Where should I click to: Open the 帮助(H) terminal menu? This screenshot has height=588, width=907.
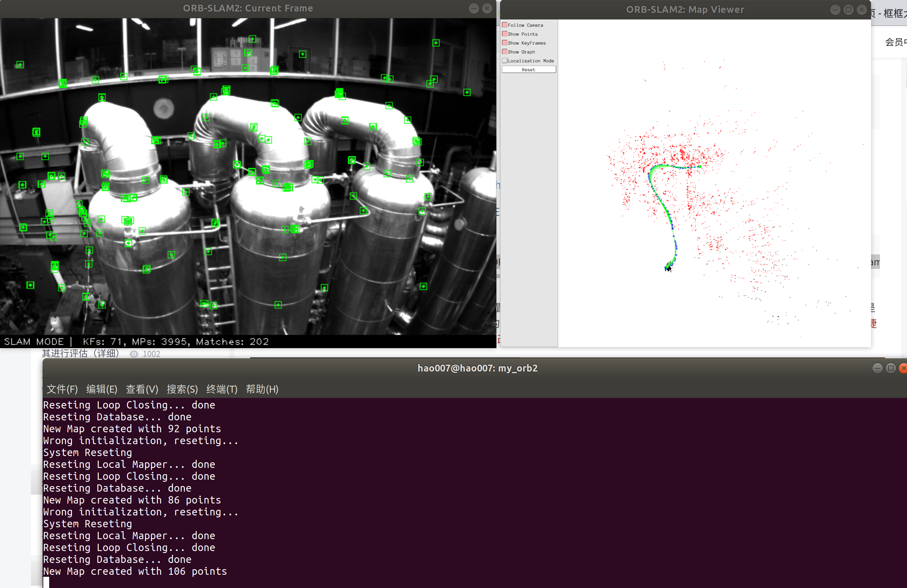click(262, 389)
